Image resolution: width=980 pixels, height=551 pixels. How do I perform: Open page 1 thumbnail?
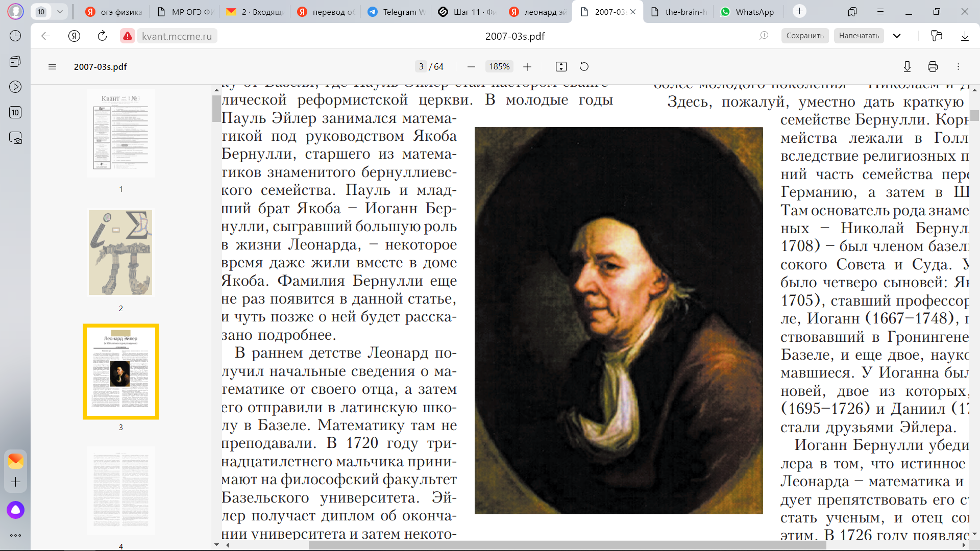click(x=121, y=133)
